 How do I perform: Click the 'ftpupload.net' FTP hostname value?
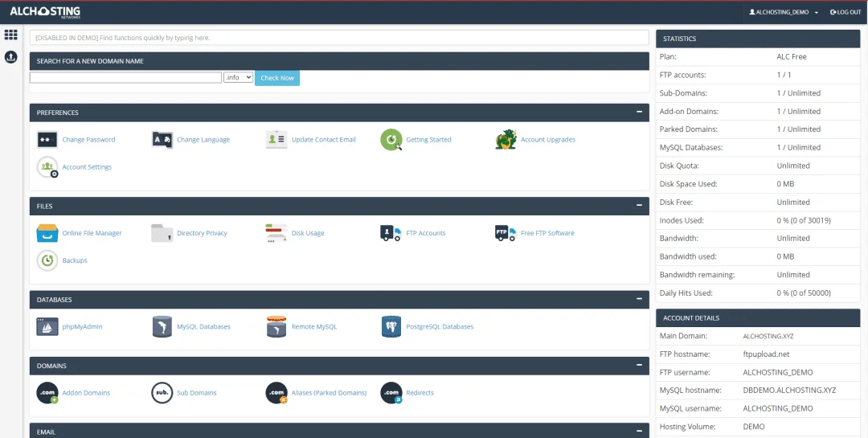coord(766,354)
